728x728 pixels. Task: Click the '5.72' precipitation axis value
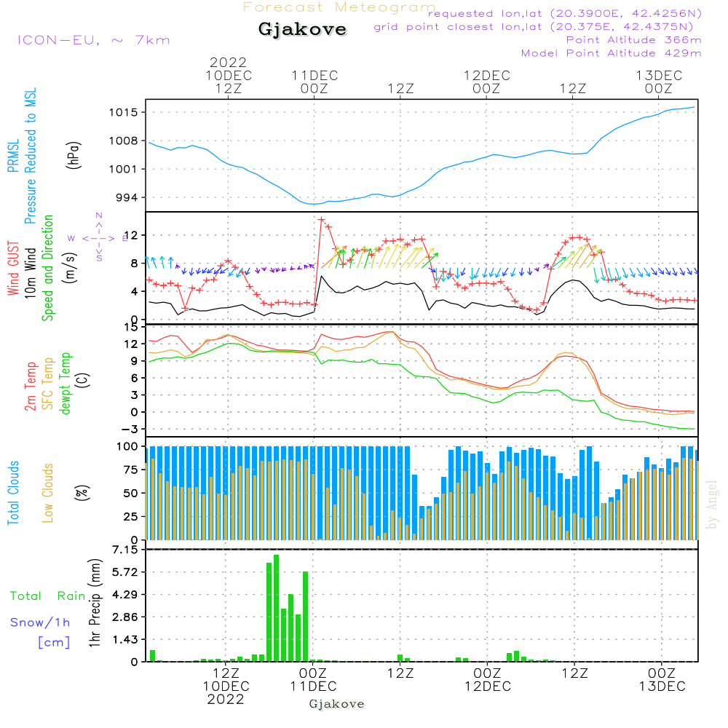(125, 572)
